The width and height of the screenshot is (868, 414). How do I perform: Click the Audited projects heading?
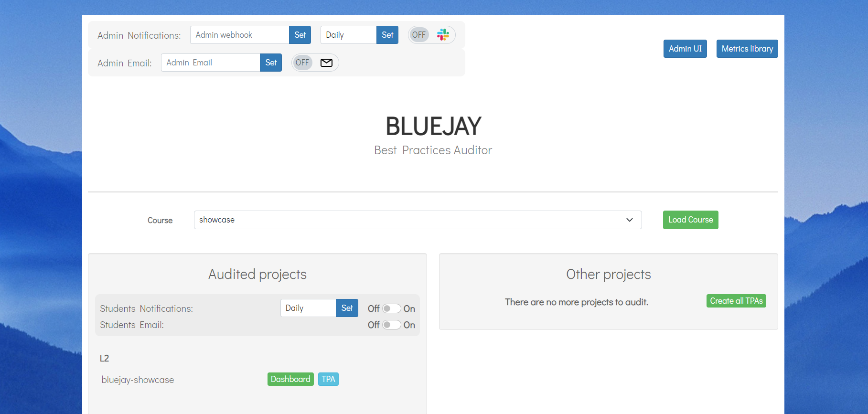coord(257,275)
